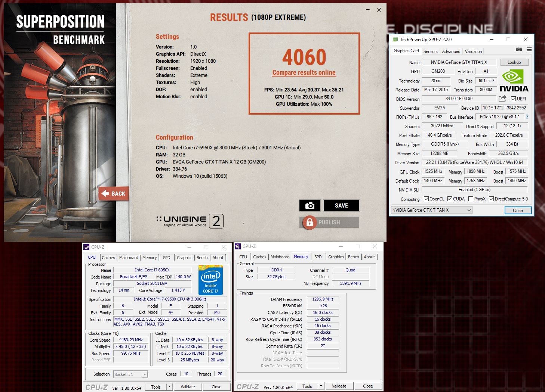The height and width of the screenshot is (392, 545).
Task: Open SPD tab in left CPU-Z window
Action: point(167,258)
